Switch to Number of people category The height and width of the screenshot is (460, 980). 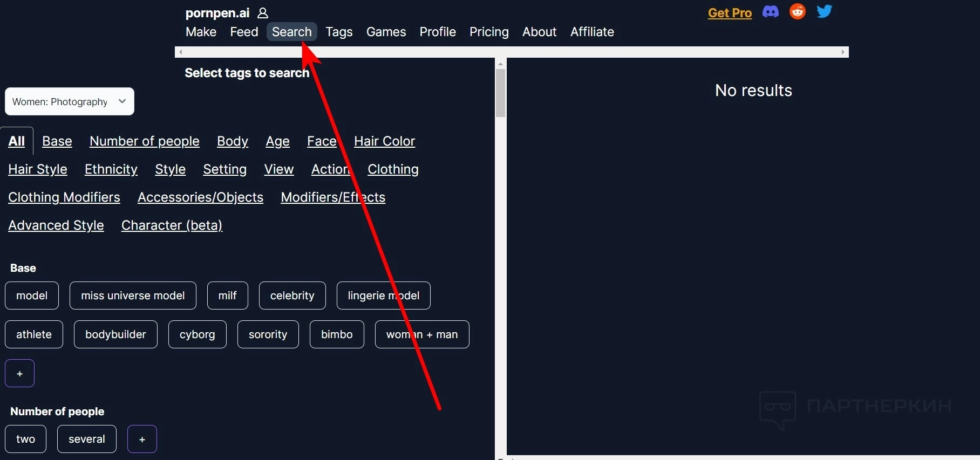[x=145, y=141]
